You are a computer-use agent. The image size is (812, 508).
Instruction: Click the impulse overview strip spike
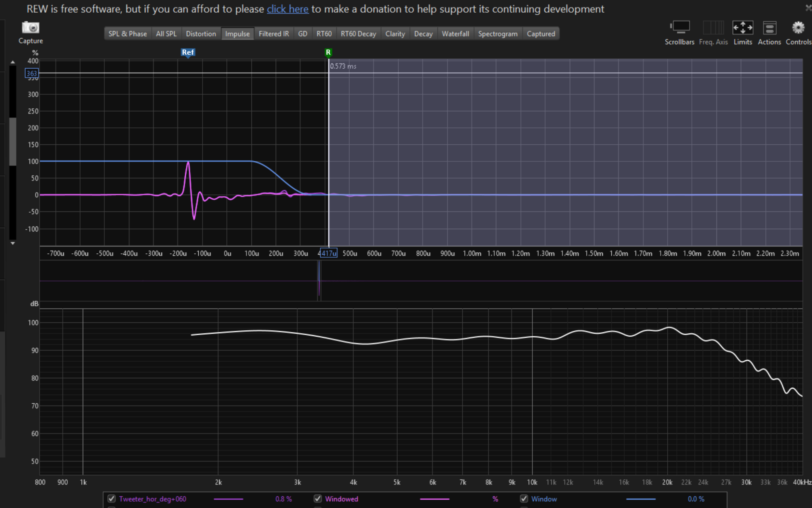point(319,281)
